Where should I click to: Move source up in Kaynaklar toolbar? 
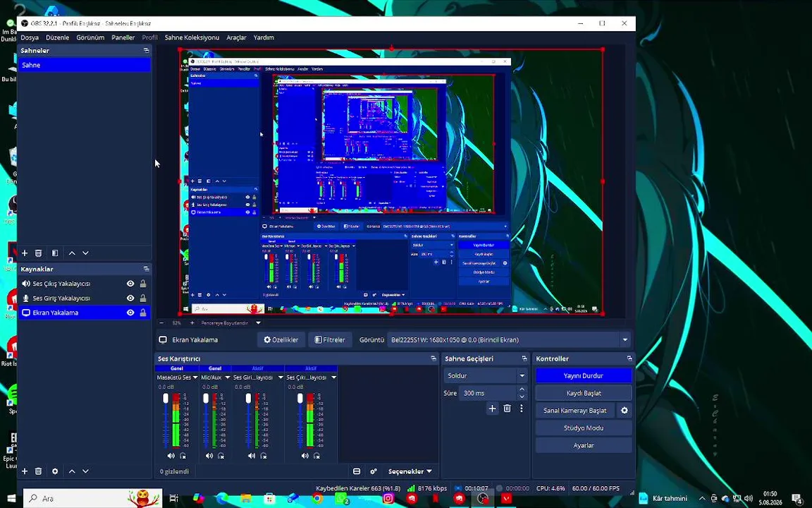[x=72, y=471]
